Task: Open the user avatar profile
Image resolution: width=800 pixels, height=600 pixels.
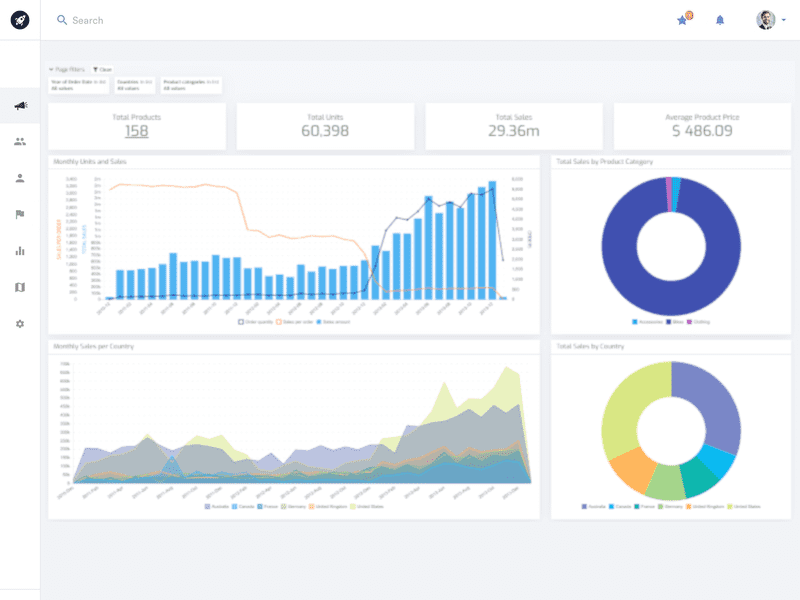Action: tap(765, 20)
